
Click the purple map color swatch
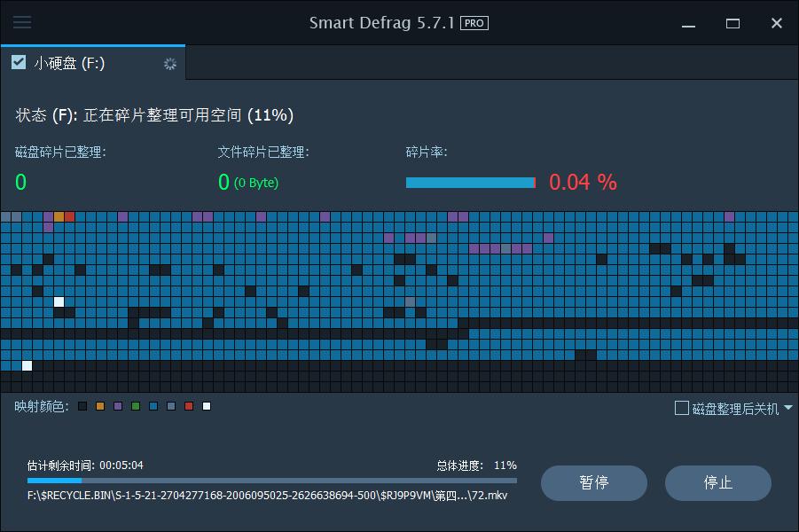[118, 406]
